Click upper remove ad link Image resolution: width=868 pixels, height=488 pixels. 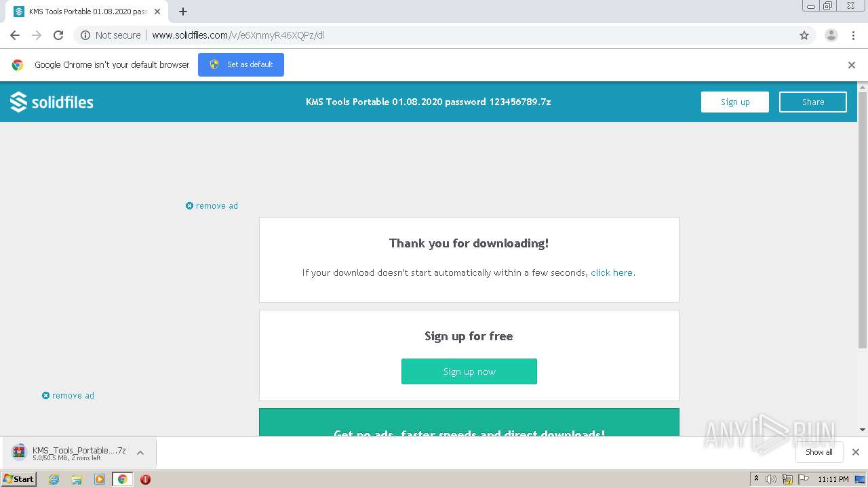click(212, 206)
